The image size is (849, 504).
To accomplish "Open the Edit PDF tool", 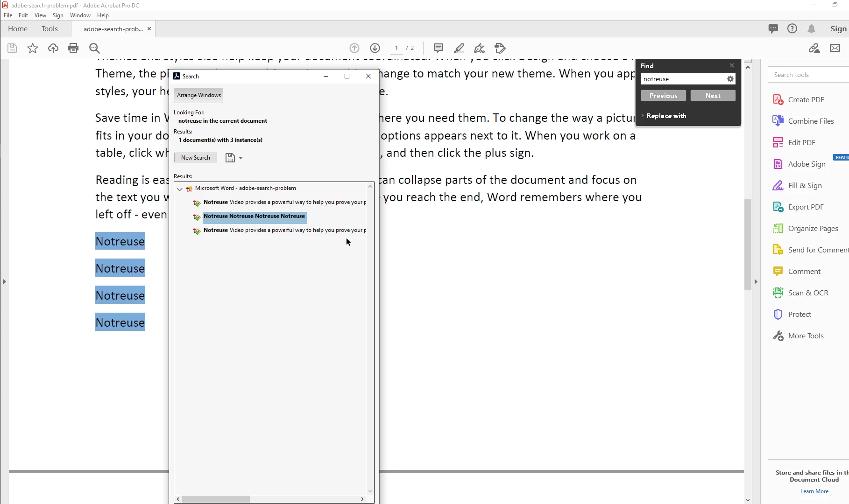I will click(x=794, y=143).
